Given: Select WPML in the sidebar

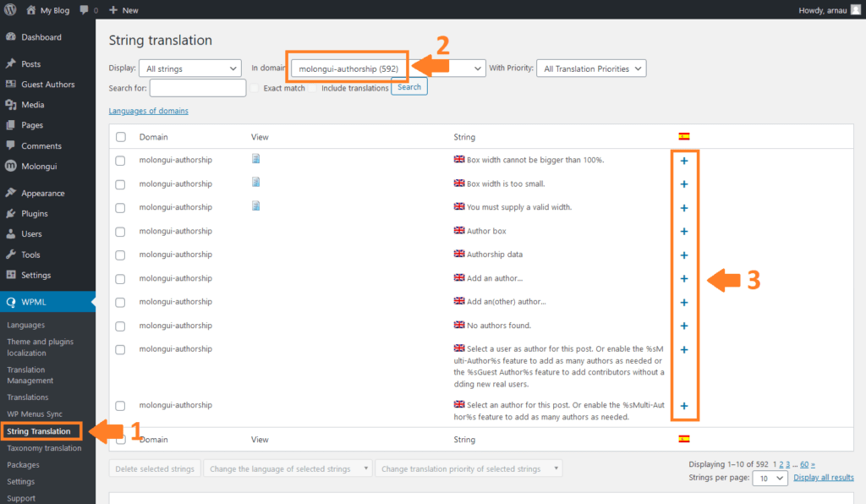Looking at the screenshot, I should tap(47, 302).
